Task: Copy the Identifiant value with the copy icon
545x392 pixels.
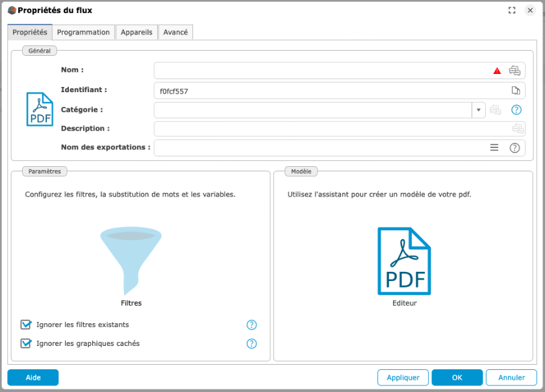Action: click(515, 91)
